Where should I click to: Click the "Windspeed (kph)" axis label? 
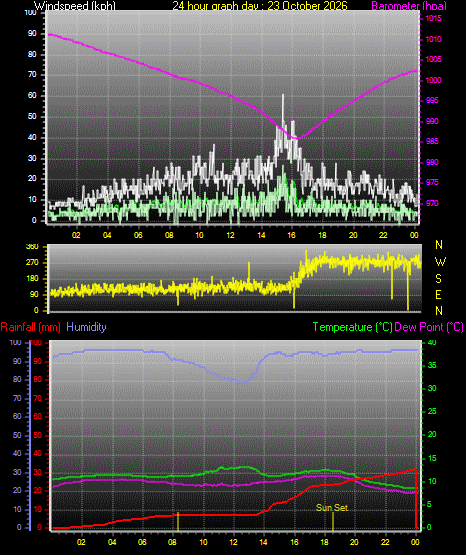point(75,6)
